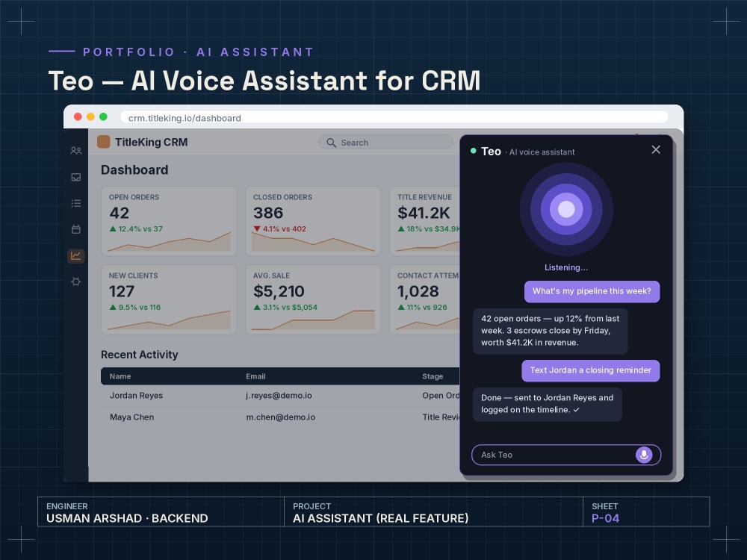Click the Listening... status text

566,267
